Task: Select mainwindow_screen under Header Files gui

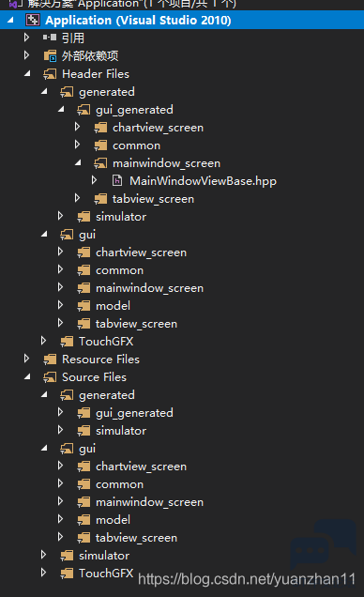Action: (149, 288)
